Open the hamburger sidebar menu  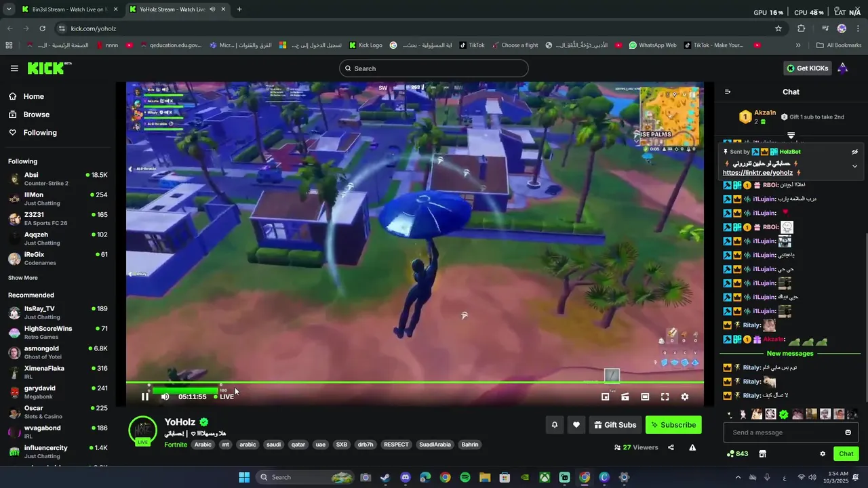(14, 68)
